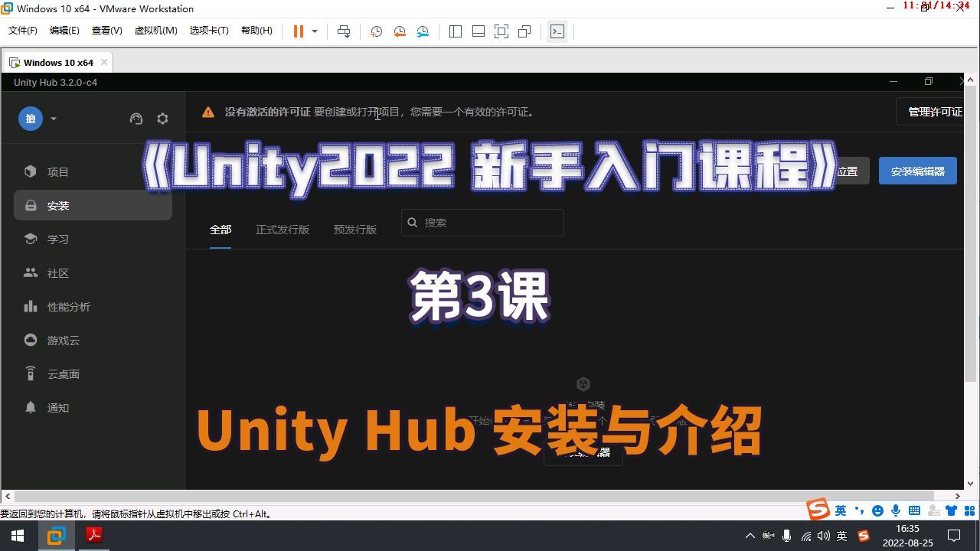Toggle the thumbnail bar view
This screenshot has width=980, height=551.
[479, 31]
